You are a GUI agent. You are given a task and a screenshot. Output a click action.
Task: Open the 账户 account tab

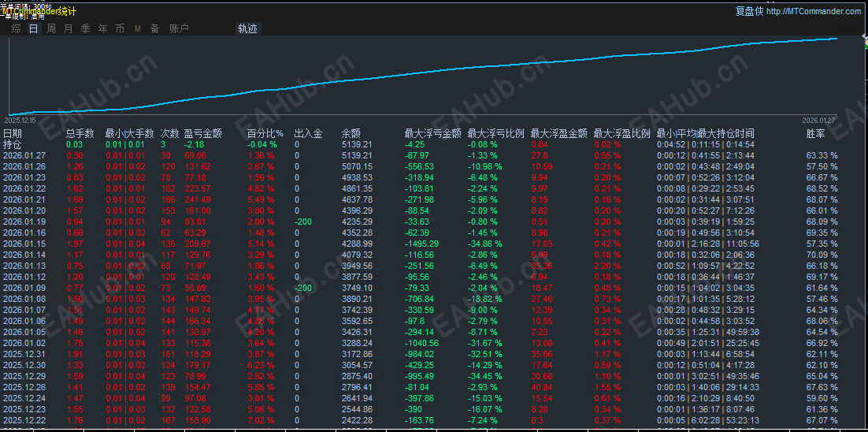coord(179,29)
